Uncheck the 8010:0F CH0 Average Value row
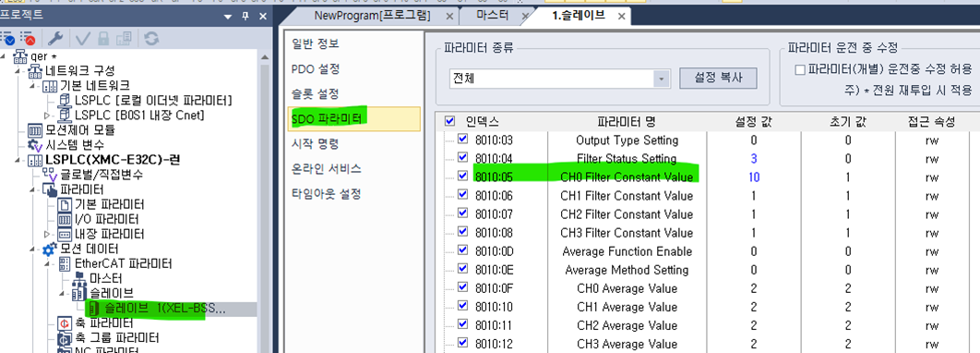 [462, 288]
